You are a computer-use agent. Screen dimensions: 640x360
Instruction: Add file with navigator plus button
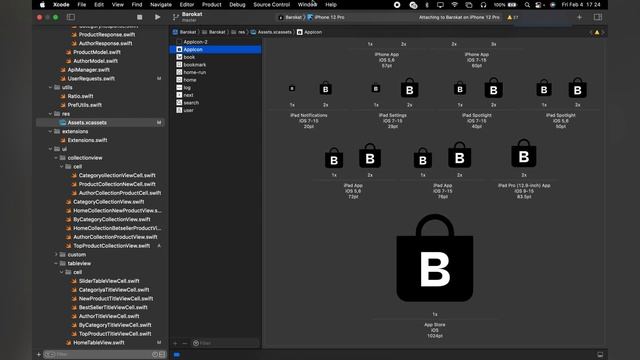click(x=39, y=354)
